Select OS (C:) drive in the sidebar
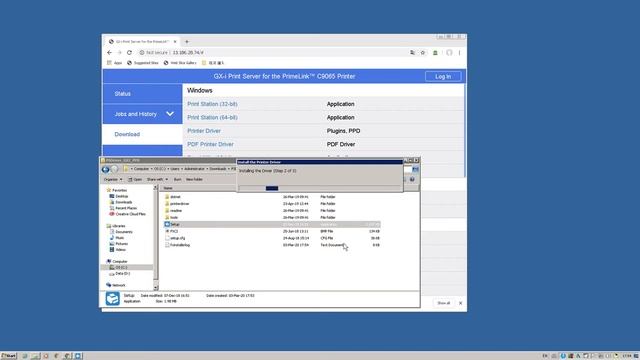The image size is (640, 360). point(121,267)
